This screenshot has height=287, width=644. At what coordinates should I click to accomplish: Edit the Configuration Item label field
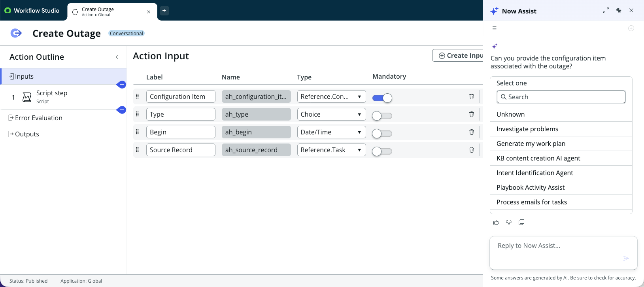tap(181, 96)
